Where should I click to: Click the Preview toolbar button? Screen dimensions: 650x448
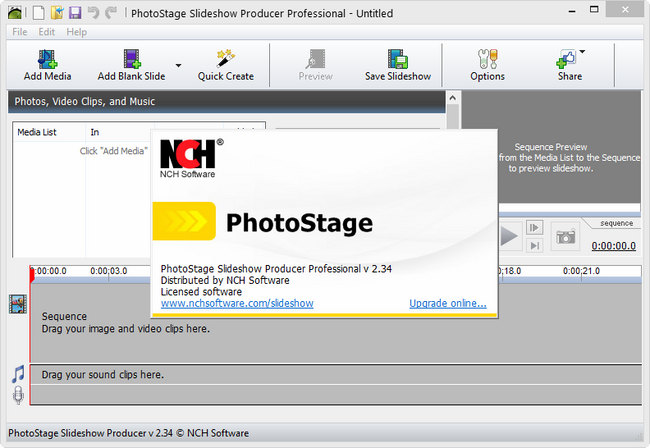315,65
